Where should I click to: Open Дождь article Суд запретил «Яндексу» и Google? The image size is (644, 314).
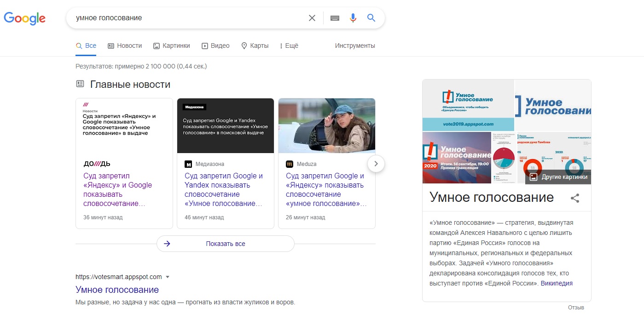tap(118, 189)
